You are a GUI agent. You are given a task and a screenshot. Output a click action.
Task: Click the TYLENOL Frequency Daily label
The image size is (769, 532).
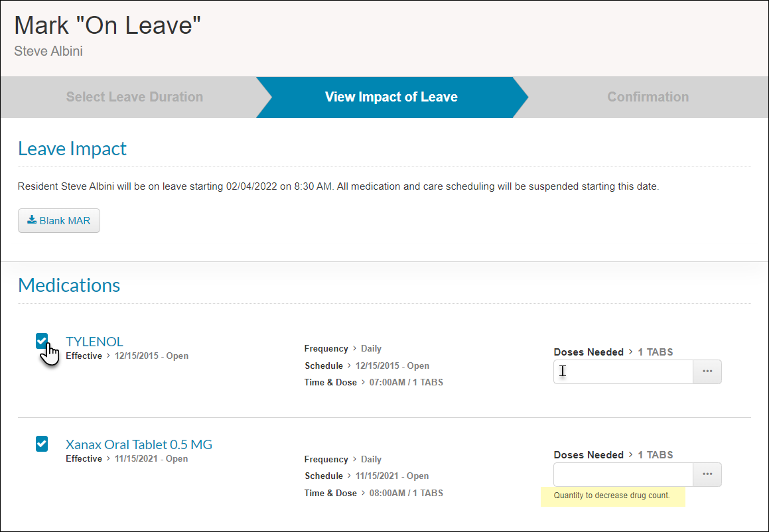343,349
